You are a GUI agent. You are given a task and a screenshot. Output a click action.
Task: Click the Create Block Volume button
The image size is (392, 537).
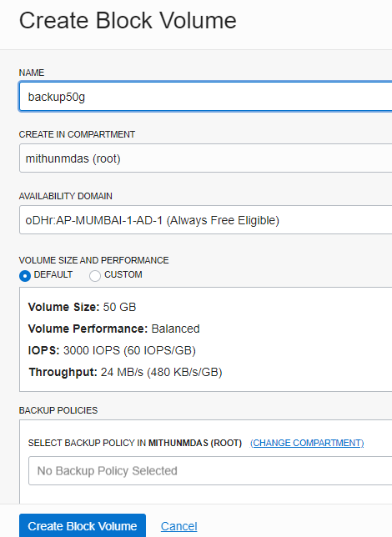(x=83, y=525)
